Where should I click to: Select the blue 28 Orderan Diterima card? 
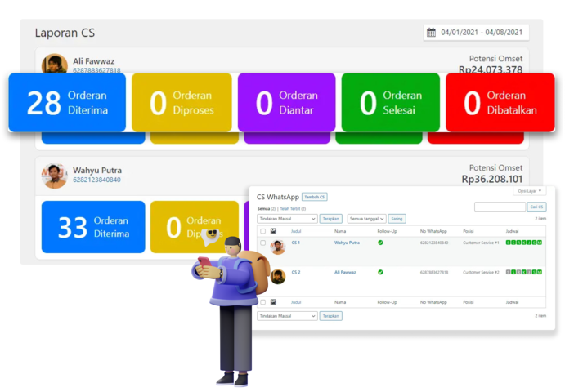pos(67,103)
